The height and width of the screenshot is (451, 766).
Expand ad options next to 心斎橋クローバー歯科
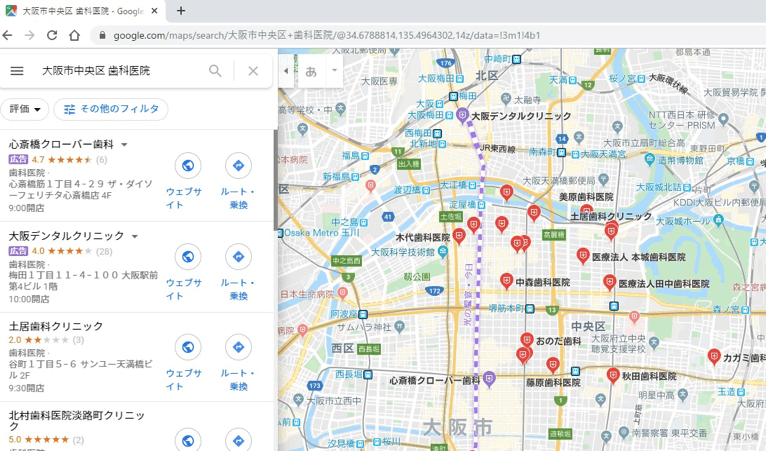click(125, 145)
